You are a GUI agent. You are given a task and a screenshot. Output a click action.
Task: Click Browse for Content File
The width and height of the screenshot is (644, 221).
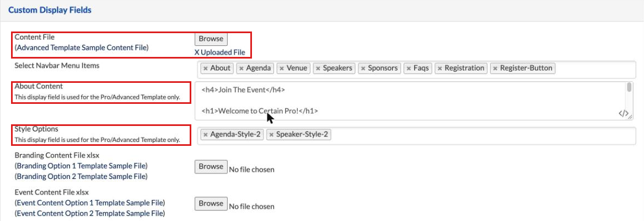point(211,39)
